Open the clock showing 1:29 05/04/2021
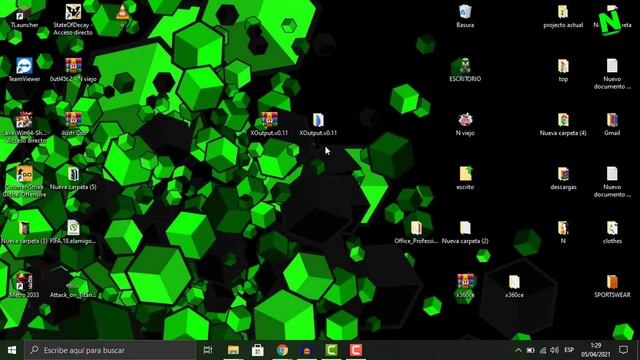 596,350
